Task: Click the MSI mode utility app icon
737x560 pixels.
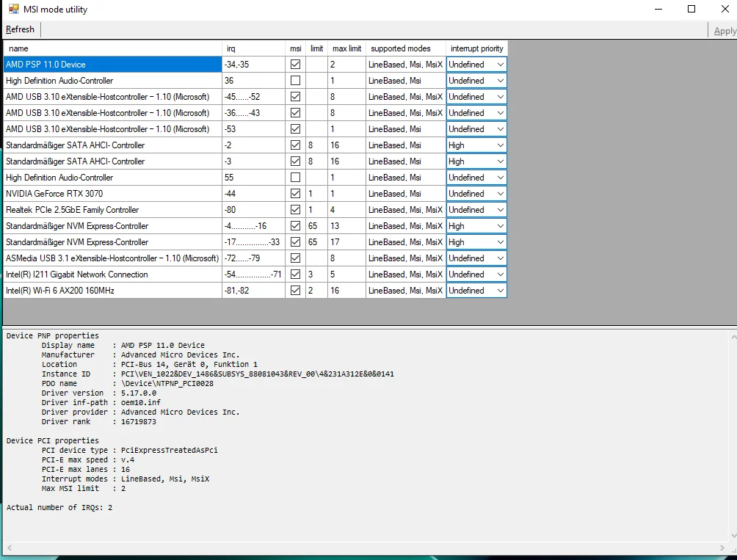Action: [x=14, y=9]
